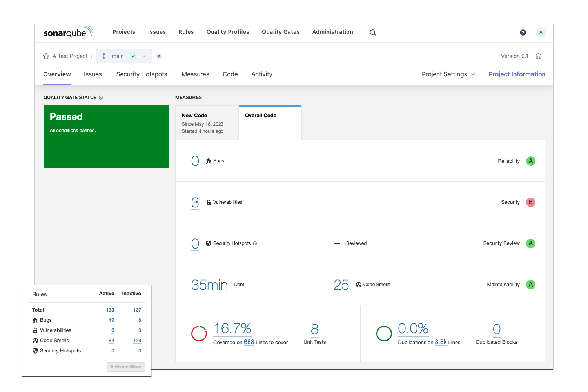Click the 0 duplicated blocks count
This screenshot has width=588, height=392.
pyautogui.click(x=497, y=329)
